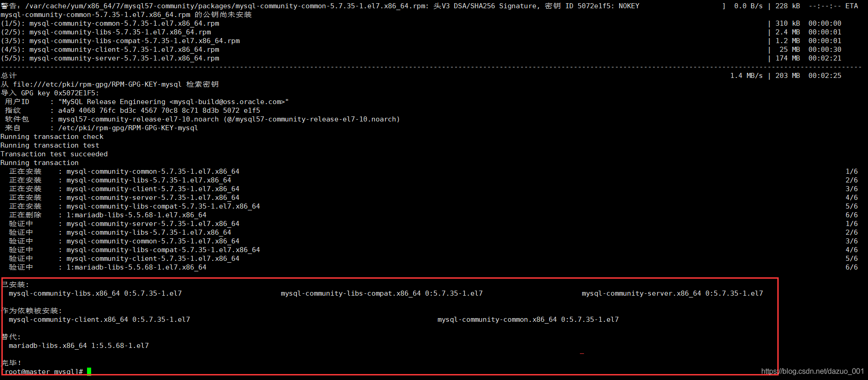Click the 174 MB download size value

click(x=788, y=58)
